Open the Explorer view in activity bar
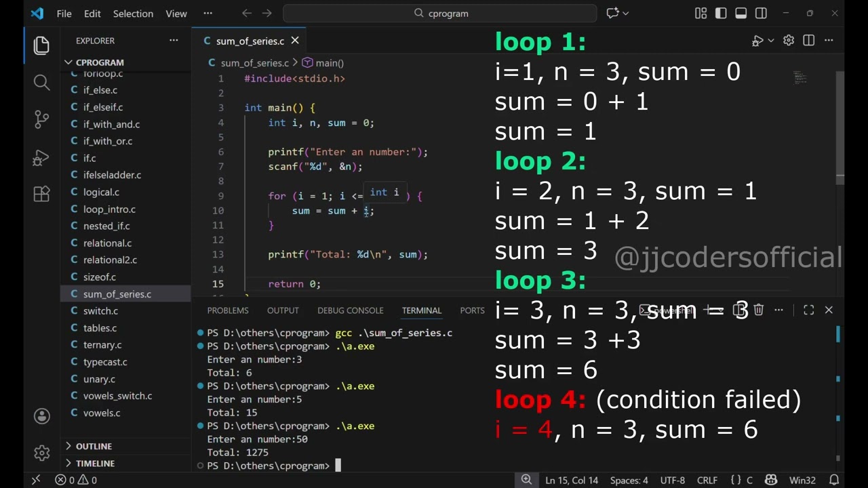868x488 pixels. point(41,46)
